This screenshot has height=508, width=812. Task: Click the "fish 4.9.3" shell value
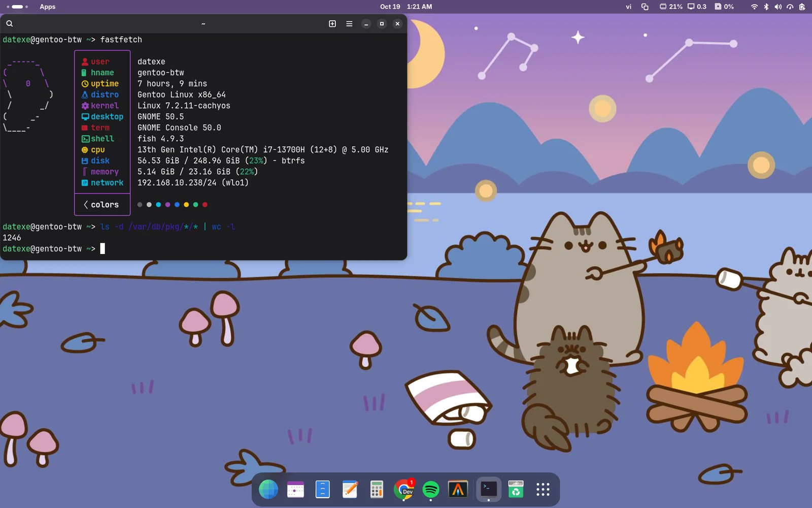point(160,139)
